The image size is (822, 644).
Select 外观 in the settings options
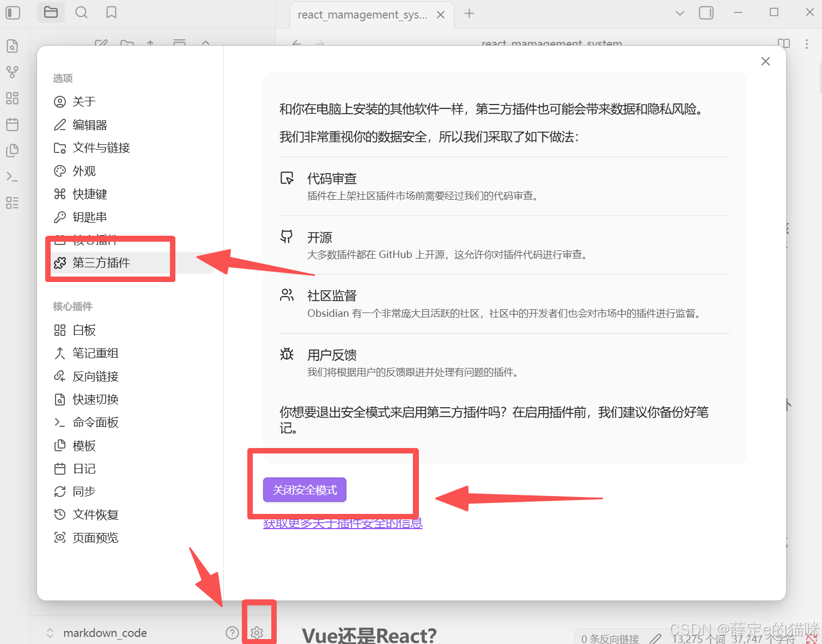[84, 170]
